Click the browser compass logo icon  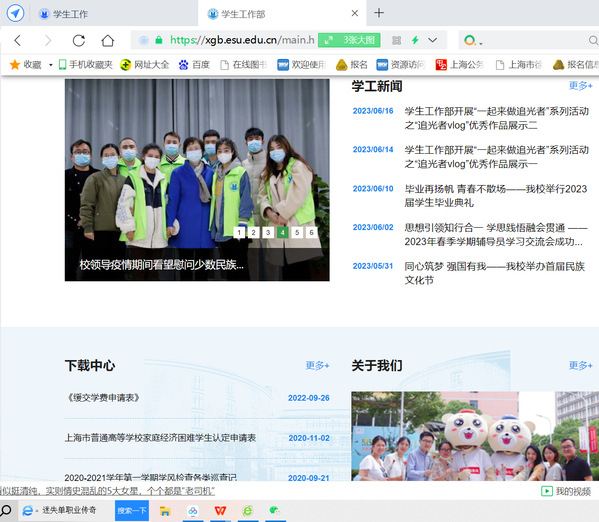[x=15, y=13]
